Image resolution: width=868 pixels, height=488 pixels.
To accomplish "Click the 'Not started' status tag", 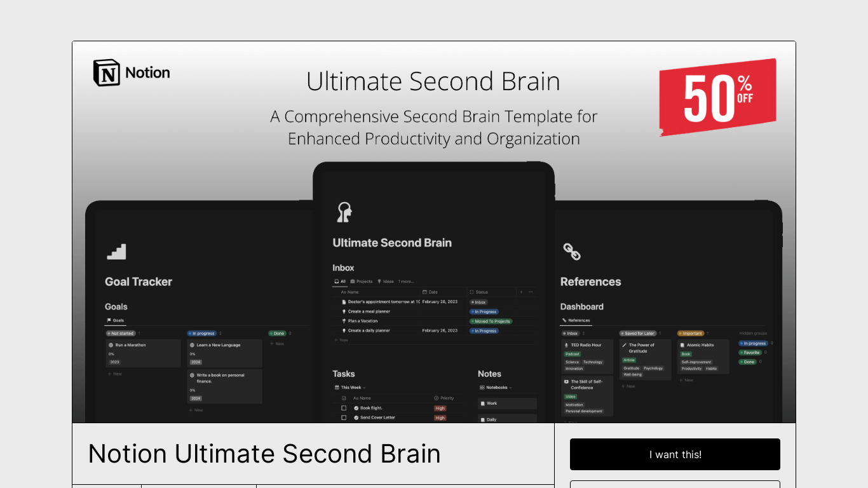I will point(121,333).
